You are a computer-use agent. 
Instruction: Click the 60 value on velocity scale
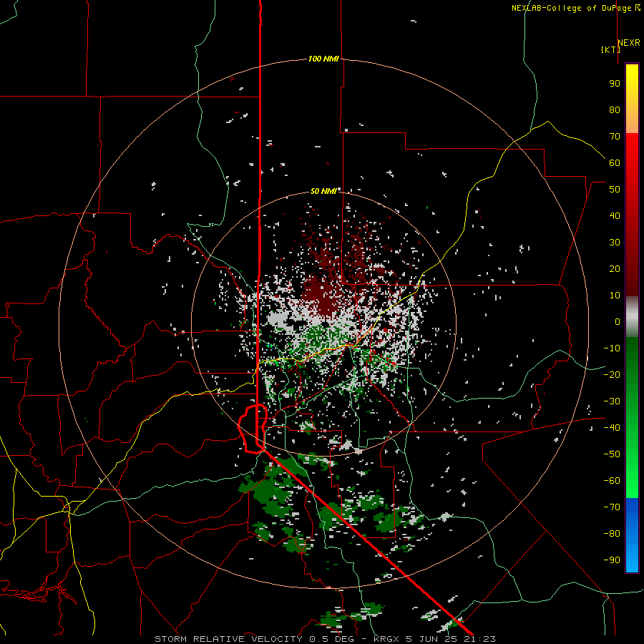pos(615,162)
